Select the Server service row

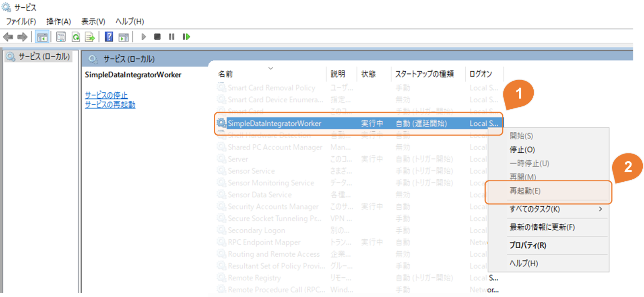point(352,159)
